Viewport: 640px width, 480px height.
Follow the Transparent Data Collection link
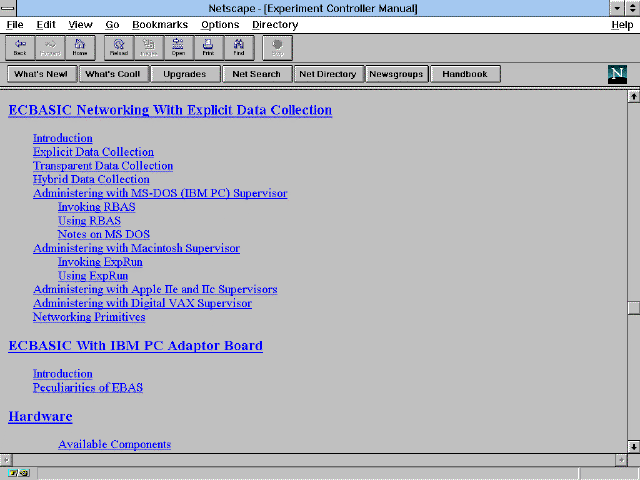[x=103, y=166]
